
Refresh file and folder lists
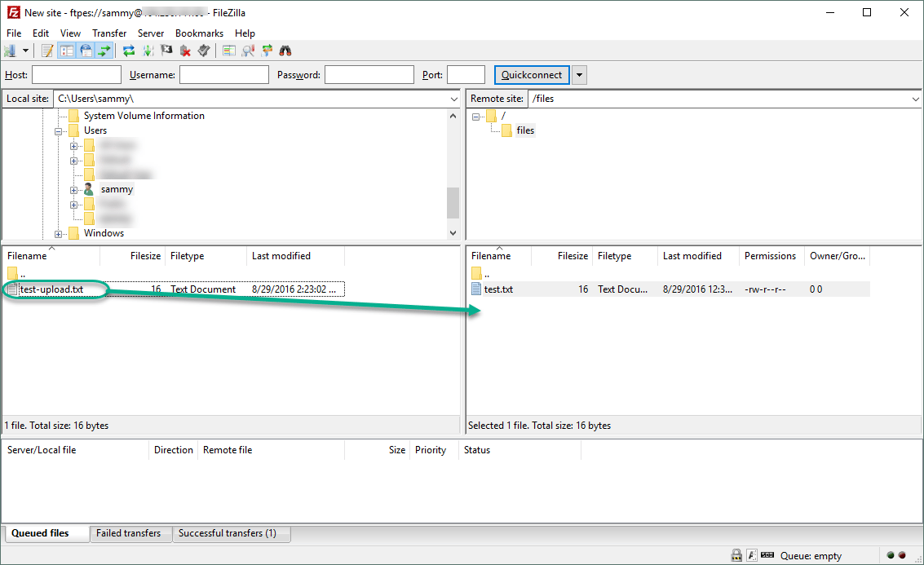pos(129,51)
